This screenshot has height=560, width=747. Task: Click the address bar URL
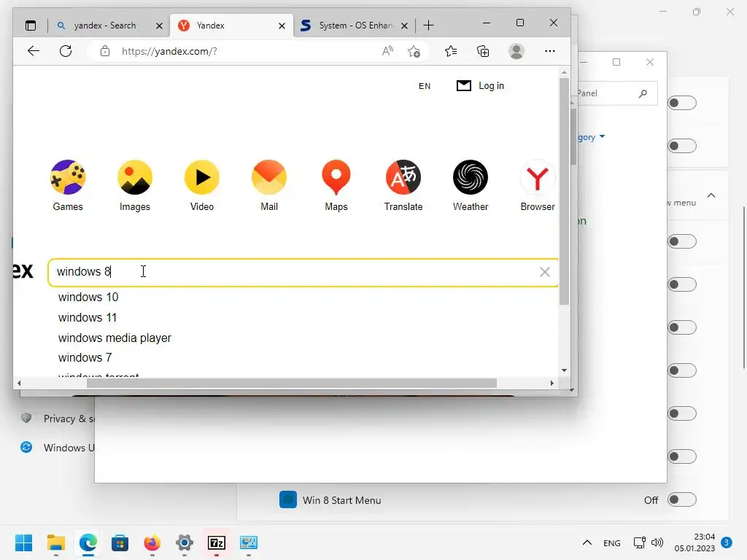pos(169,52)
